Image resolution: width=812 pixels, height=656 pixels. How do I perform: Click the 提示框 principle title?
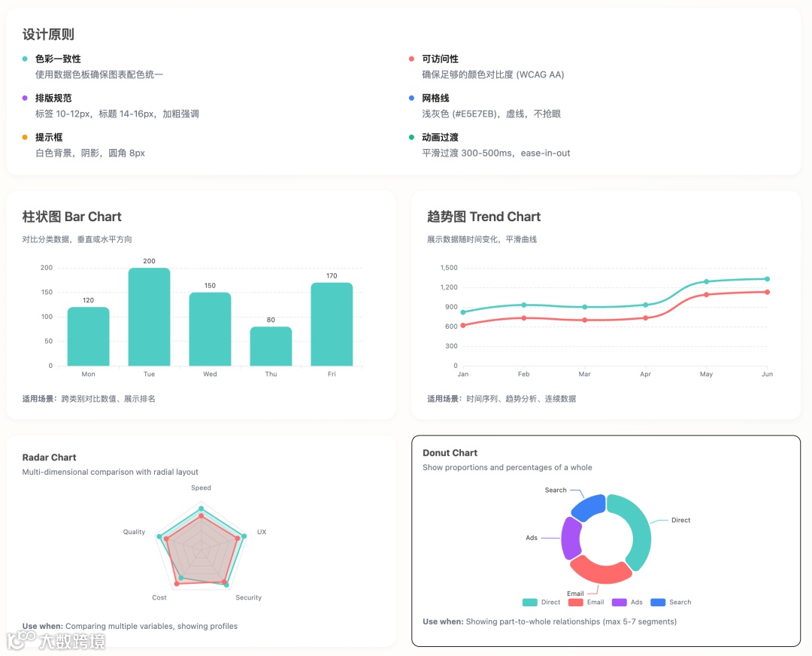tap(49, 138)
